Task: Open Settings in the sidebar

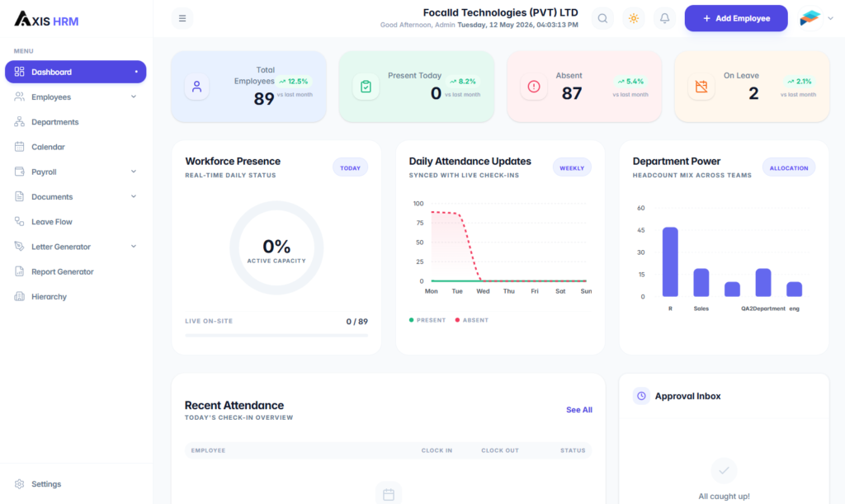Action: [75, 483]
